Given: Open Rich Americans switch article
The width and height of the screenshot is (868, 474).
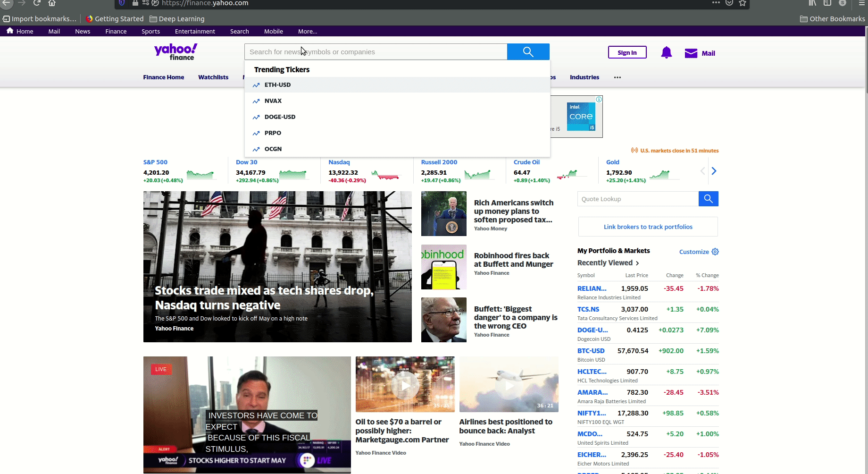Looking at the screenshot, I should (x=514, y=212).
